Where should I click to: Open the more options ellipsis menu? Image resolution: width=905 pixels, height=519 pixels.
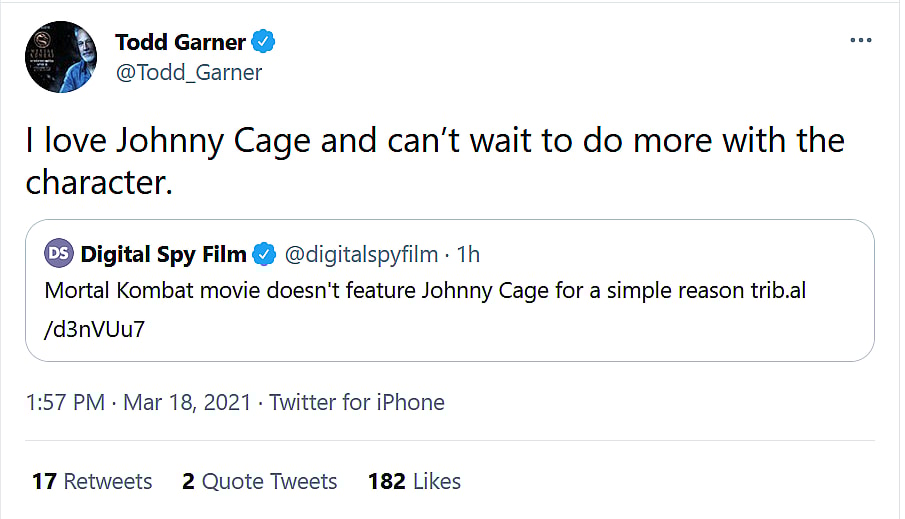click(x=860, y=41)
